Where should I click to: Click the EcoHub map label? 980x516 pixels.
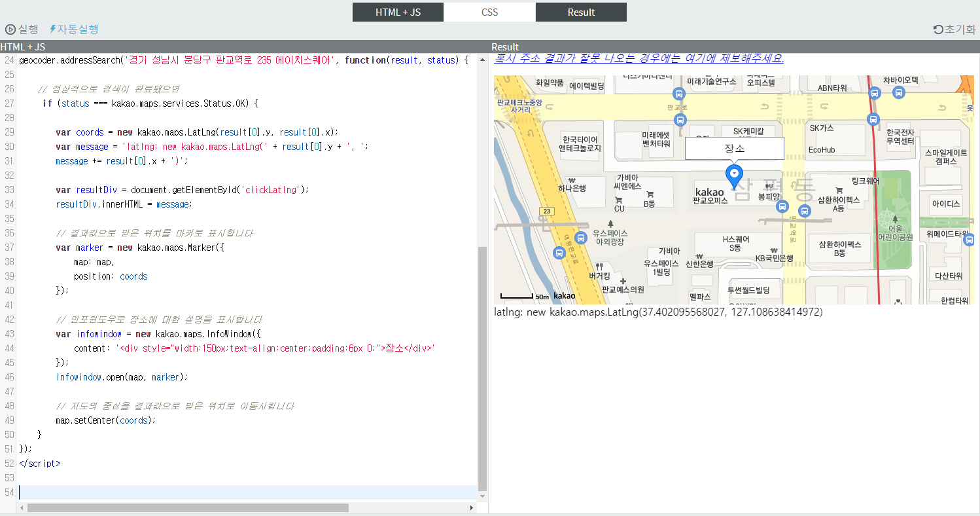pyautogui.click(x=822, y=150)
